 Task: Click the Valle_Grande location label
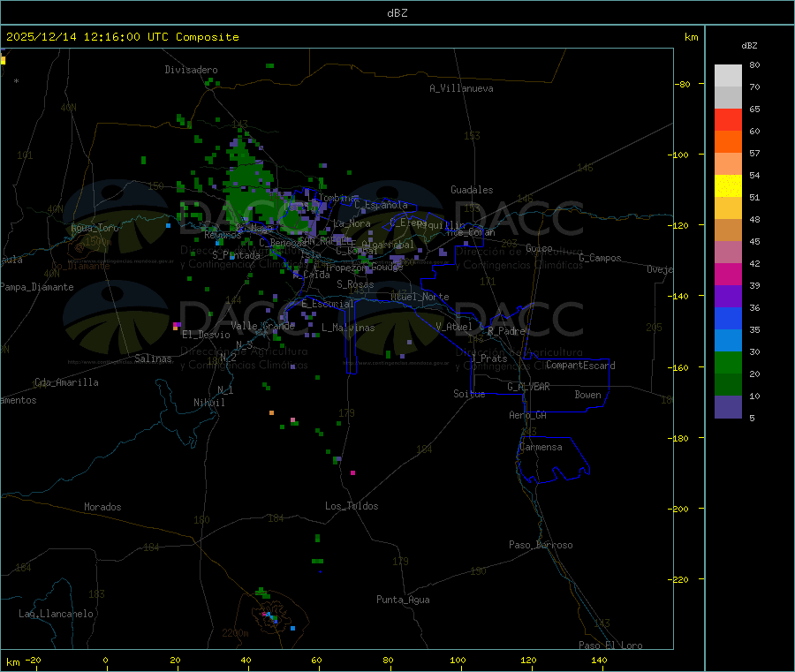pyautogui.click(x=262, y=326)
